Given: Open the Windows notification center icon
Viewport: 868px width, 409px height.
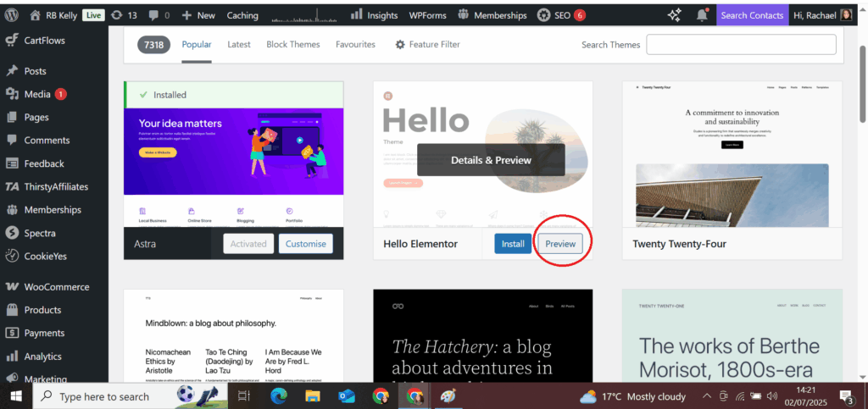Looking at the screenshot, I should click(x=846, y=396).
